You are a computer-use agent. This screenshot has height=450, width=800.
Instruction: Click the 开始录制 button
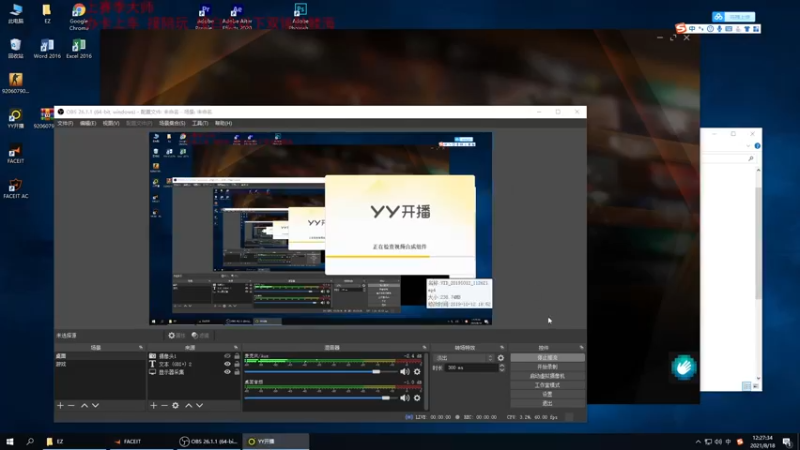(547, 367)
